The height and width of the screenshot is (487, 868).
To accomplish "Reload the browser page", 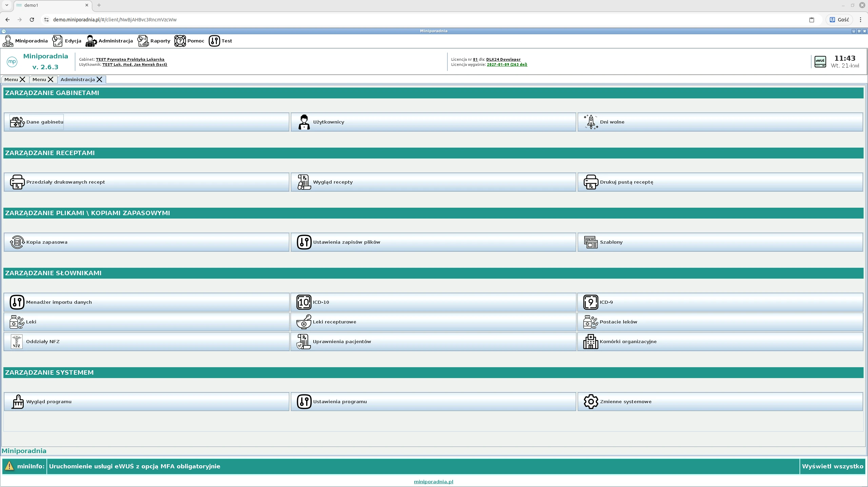I will click(32, 20).
